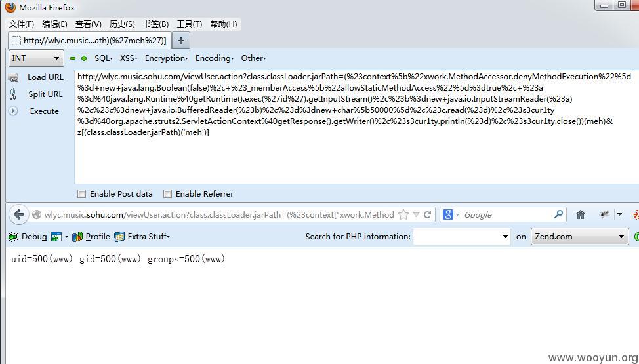Open the Debug menu label
639x364 pixels.
[x=34, y=237]
